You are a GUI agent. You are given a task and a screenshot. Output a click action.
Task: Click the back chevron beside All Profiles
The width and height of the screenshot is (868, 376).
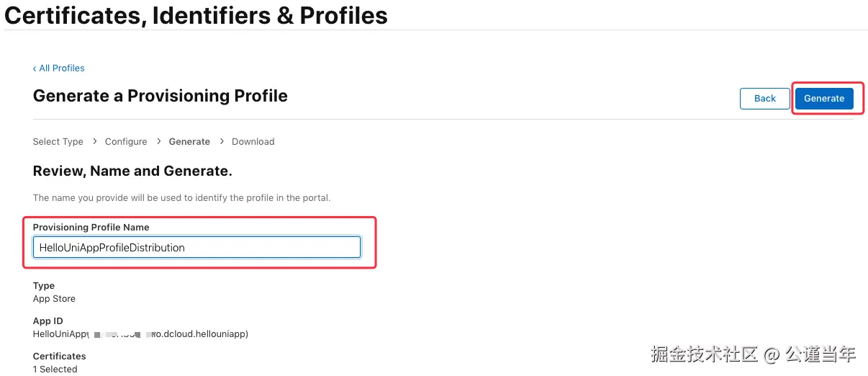[x=35, y=68]
